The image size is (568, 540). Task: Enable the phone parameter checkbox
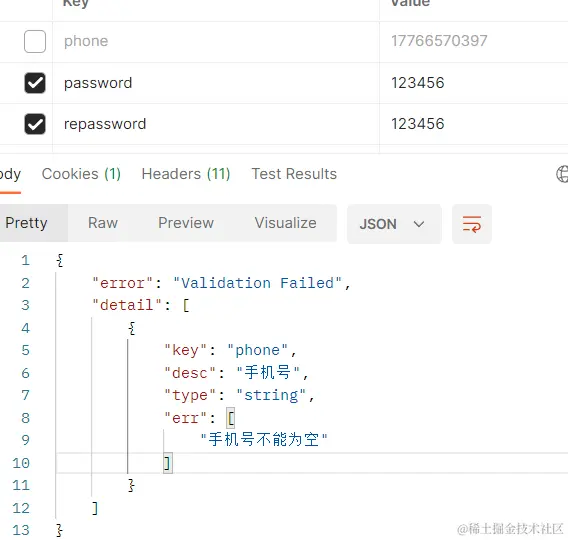point(35,41)
